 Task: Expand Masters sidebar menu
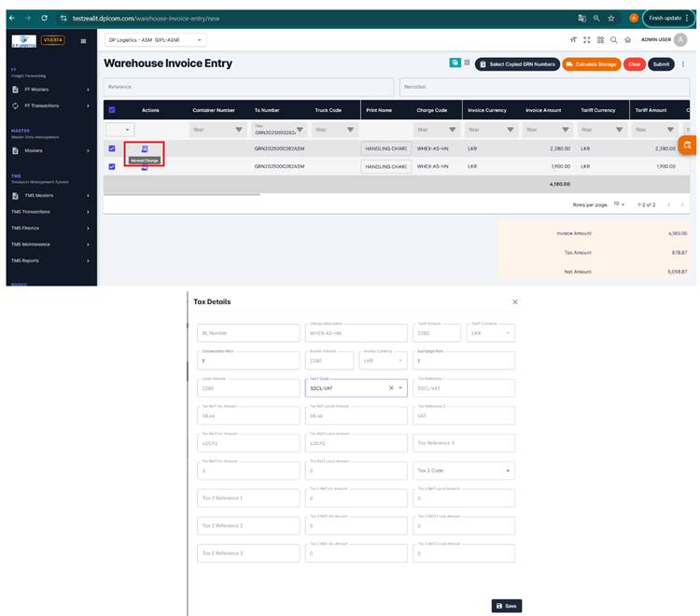(x=50, y=151)
